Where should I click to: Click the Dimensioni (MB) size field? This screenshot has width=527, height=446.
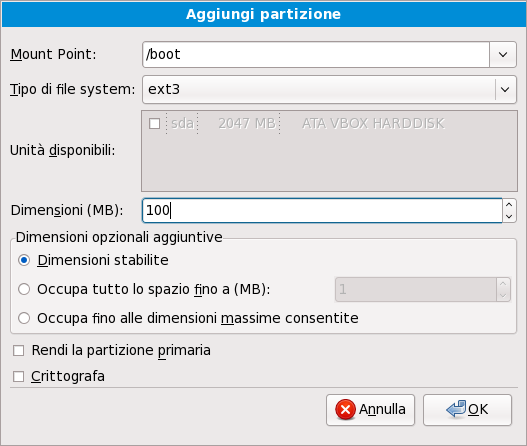click(322, 210)
